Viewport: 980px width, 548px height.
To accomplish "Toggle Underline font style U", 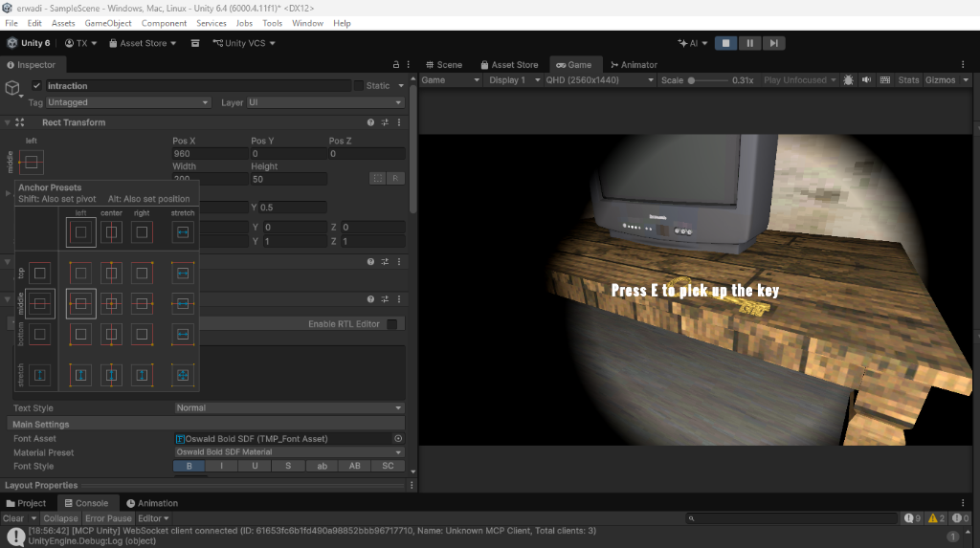I will [x=255, y=466].
